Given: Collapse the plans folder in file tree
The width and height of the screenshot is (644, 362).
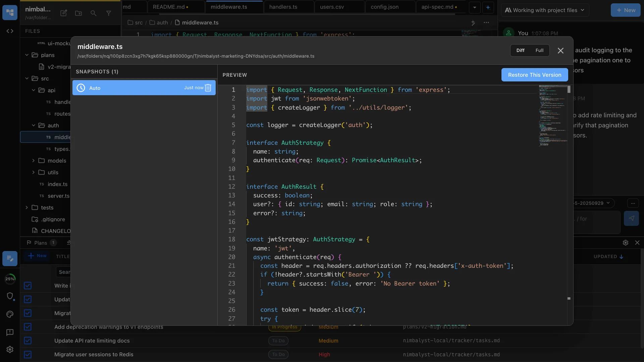Looking at the screenshot, I should 27,55.
